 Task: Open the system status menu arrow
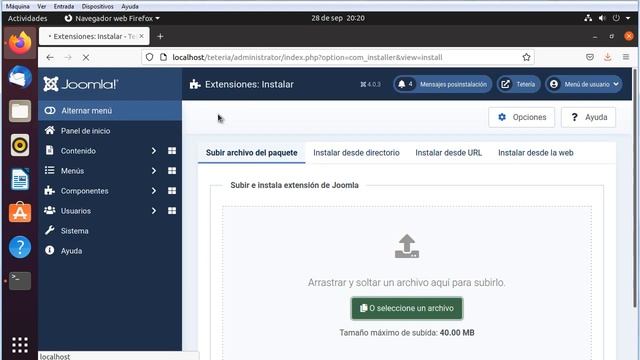pyautogui.click(x=628, y=18)
